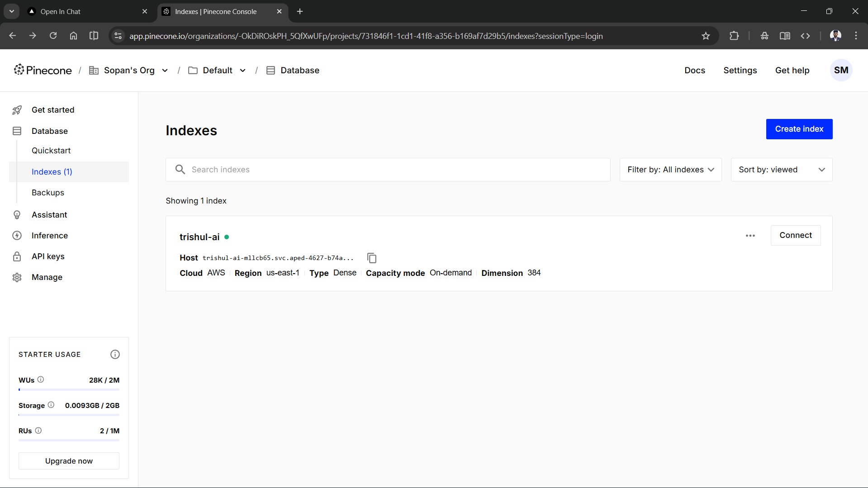
Task: Click the Storage usage progress bar
Action: coord(69,415)
